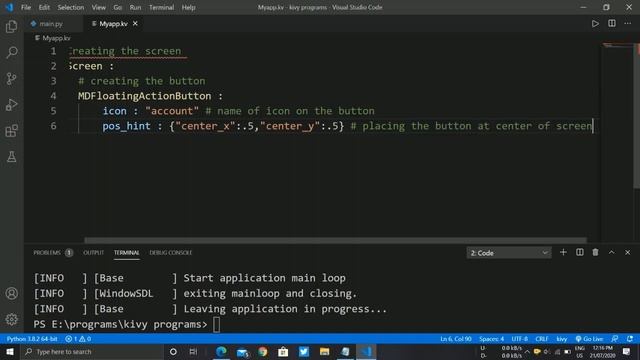Open Google Chrome from taskbar
Image resolution: width=640 pixels, height=360 pixels.
[262, 351]
